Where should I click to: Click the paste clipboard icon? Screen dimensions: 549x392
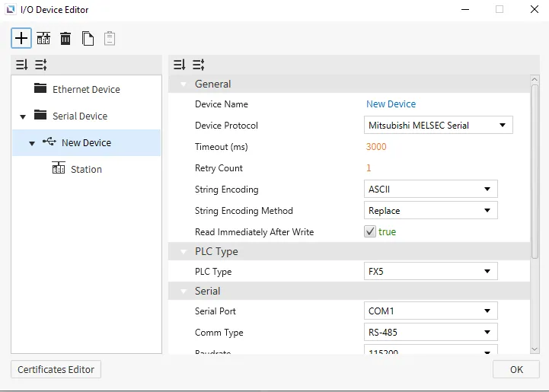[x=110, y=38]
